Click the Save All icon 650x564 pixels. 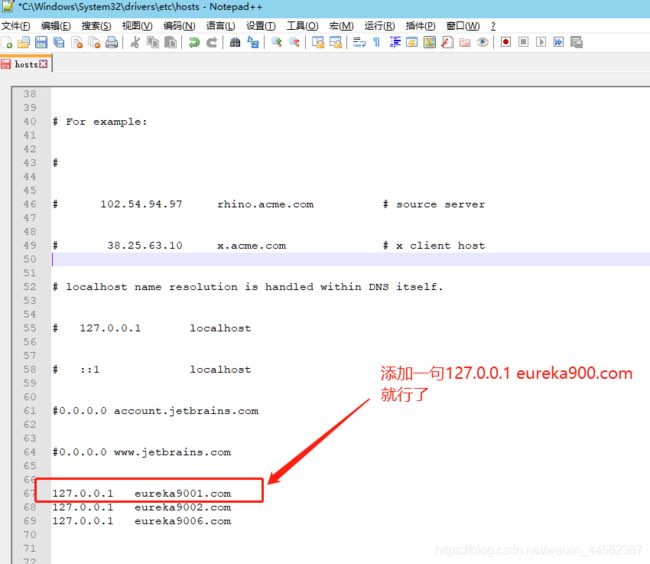[59, 42]
